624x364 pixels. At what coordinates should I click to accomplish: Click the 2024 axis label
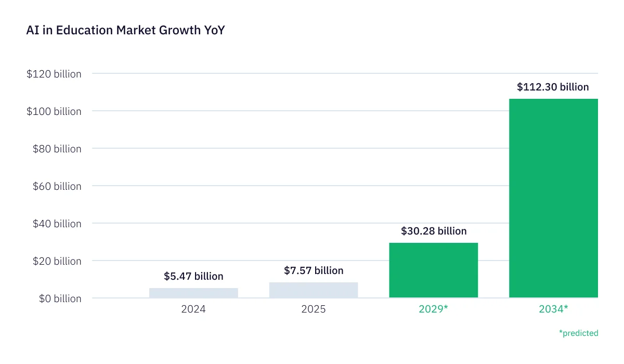[193, 309]
